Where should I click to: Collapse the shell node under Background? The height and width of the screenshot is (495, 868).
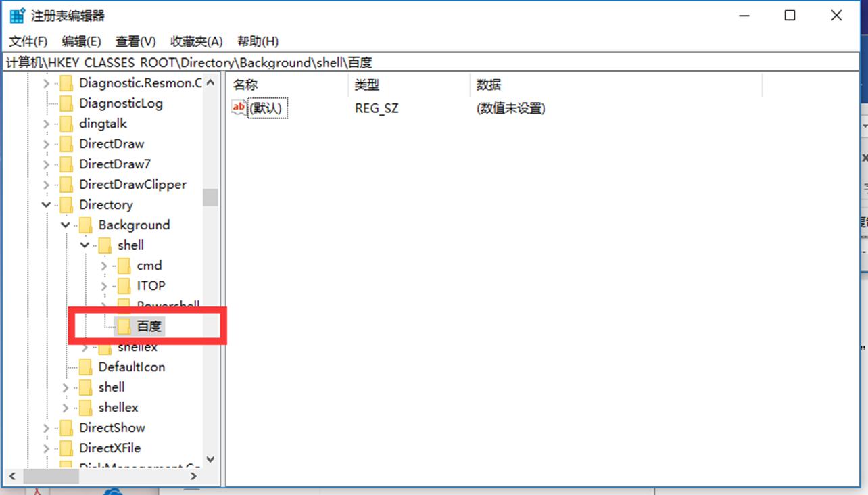[84, 245]
